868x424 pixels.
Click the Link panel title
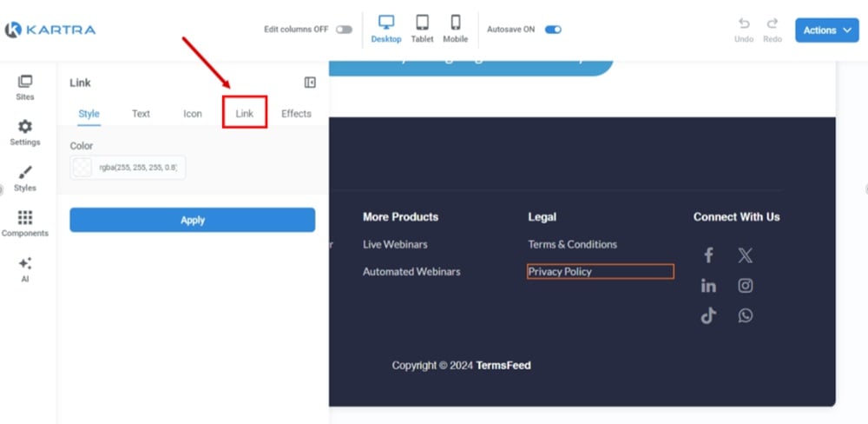point(80,83)
